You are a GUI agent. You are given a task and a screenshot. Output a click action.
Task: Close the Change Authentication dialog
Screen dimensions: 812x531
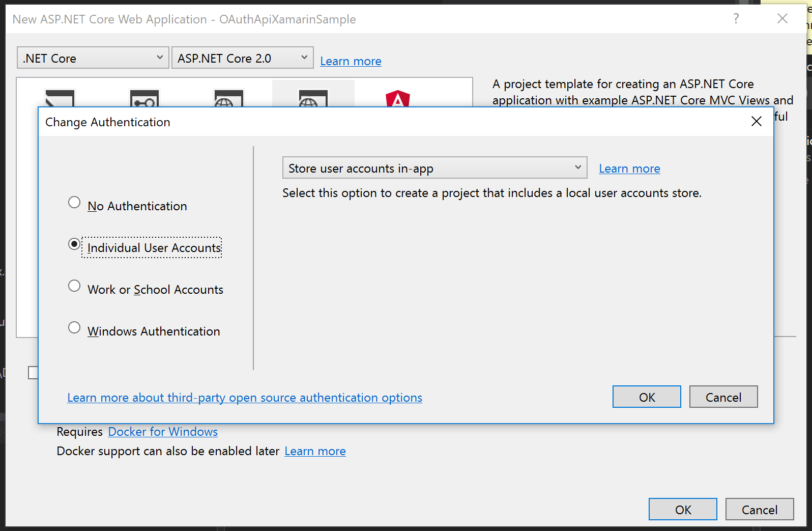pyautogui.click(x=757, y=121)
